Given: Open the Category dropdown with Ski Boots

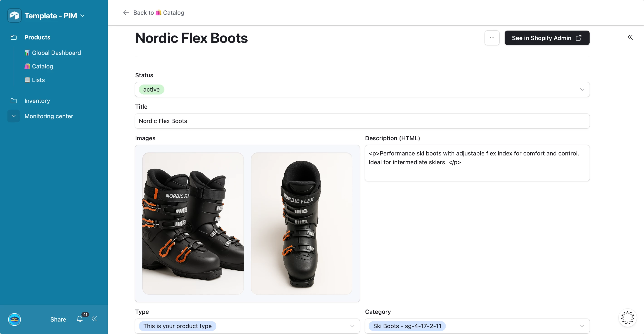Looking at the screenshot, I should tap(582, 326).
